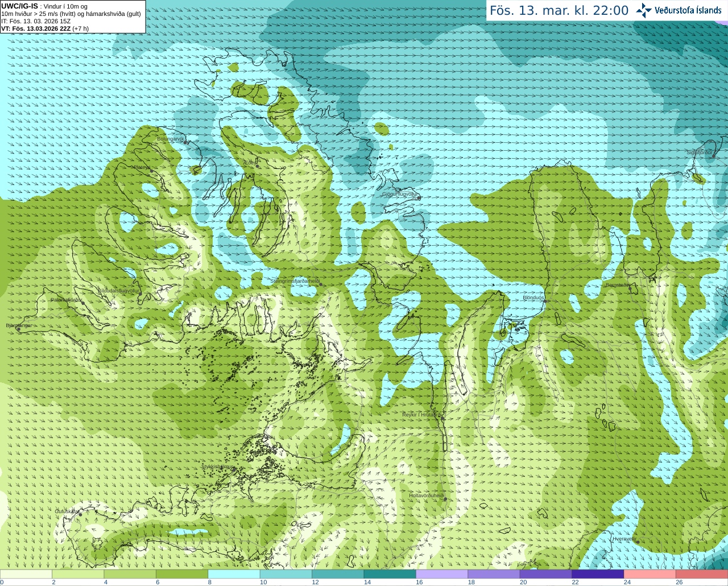The width and height of the screenshot is (728, 586).
Task: Click the Stykkishólmur station label
Action: pos(217,467)
